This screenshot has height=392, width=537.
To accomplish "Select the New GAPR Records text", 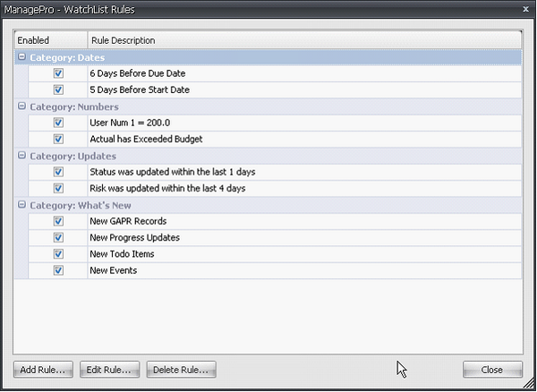I will click(x=128, y=221).
